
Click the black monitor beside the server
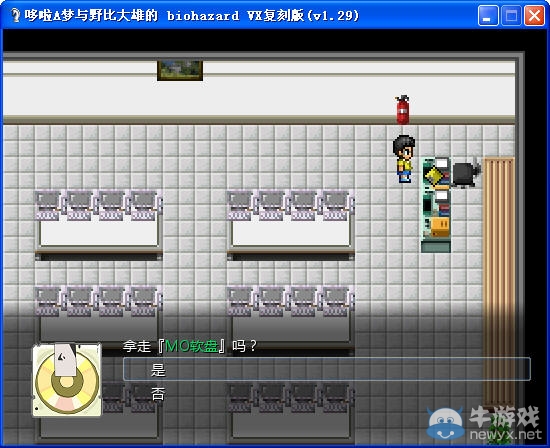(x=466, y=174)
